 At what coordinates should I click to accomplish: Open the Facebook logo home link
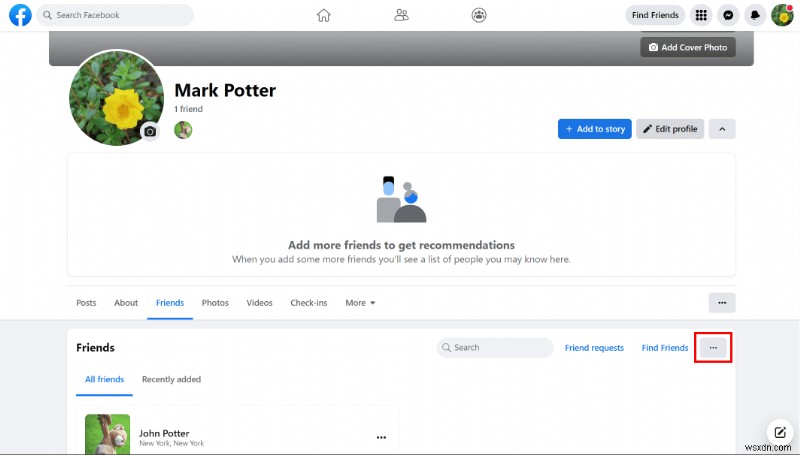20,15
